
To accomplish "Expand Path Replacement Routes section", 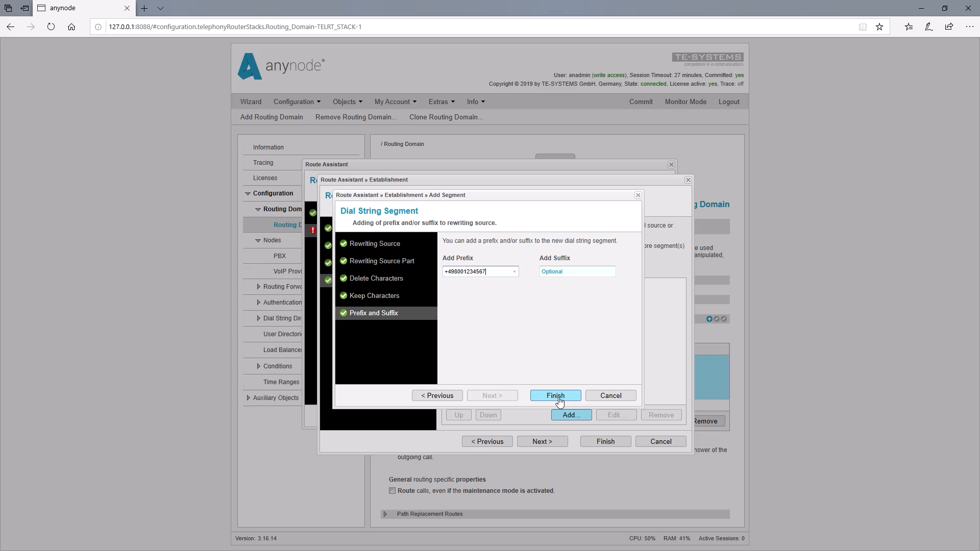I will 385,514.
